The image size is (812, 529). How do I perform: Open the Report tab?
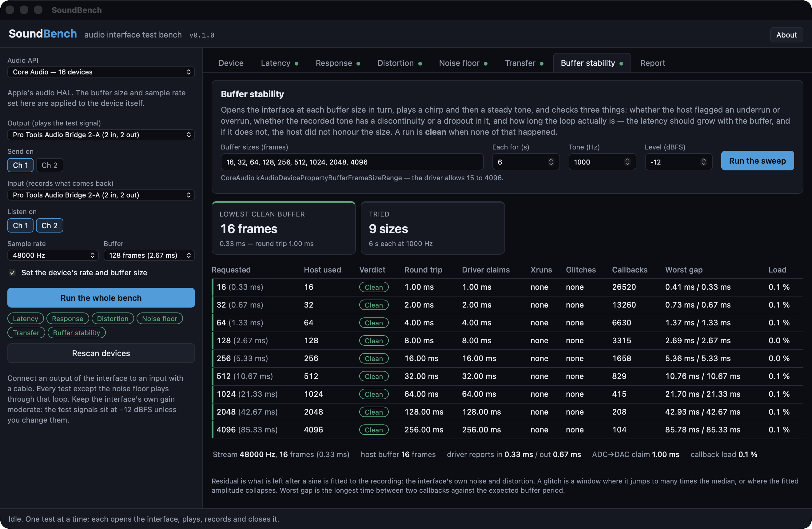click(x=652, y=63)
